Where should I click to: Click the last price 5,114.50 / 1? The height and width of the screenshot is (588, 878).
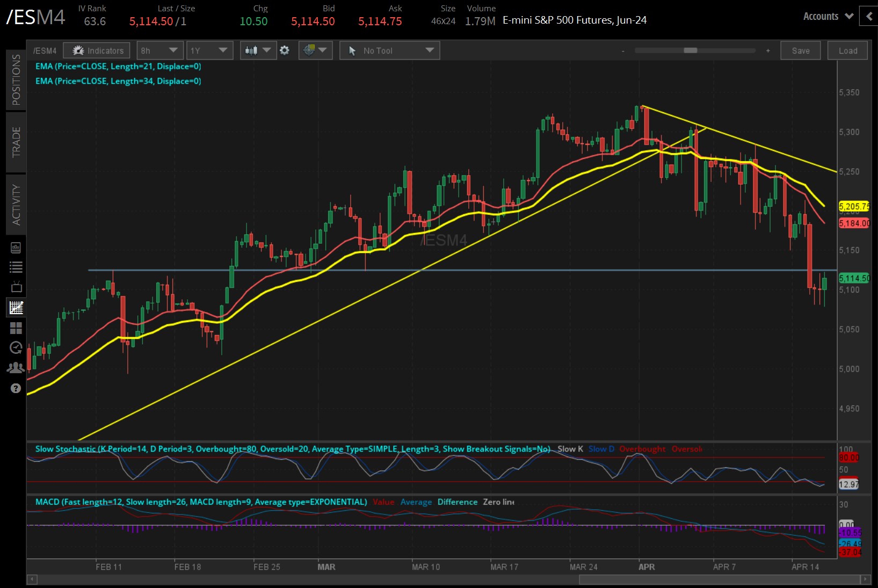point(158,21)
